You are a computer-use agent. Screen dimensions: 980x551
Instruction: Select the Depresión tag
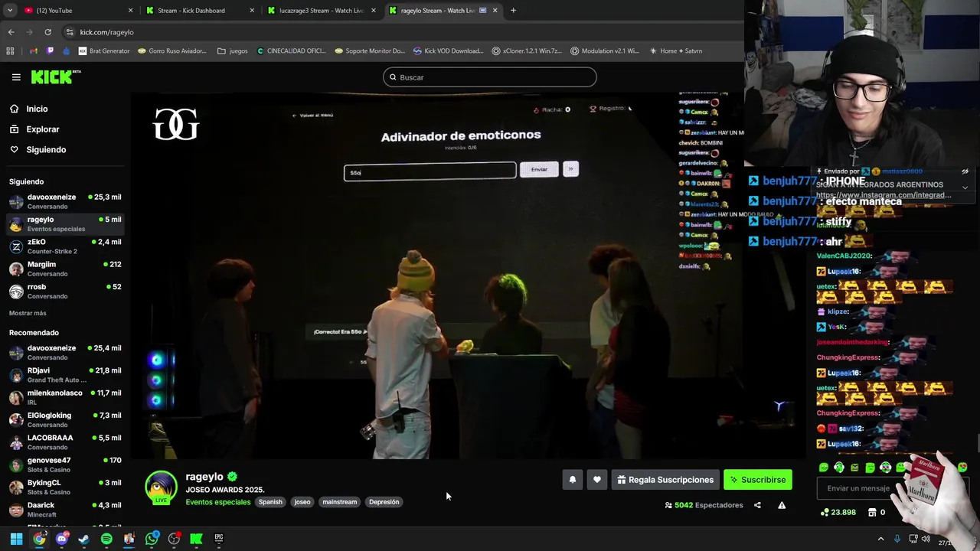[x=384, y=502]
